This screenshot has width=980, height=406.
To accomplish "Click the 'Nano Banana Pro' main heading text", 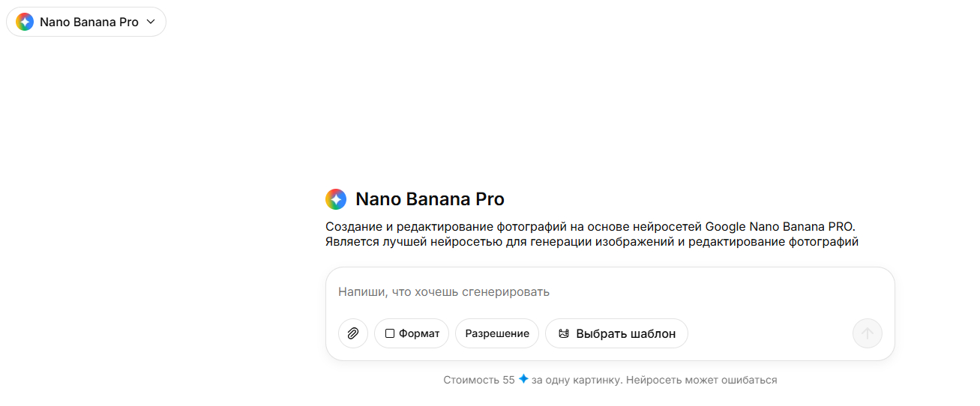I will (x=430, y=199).
